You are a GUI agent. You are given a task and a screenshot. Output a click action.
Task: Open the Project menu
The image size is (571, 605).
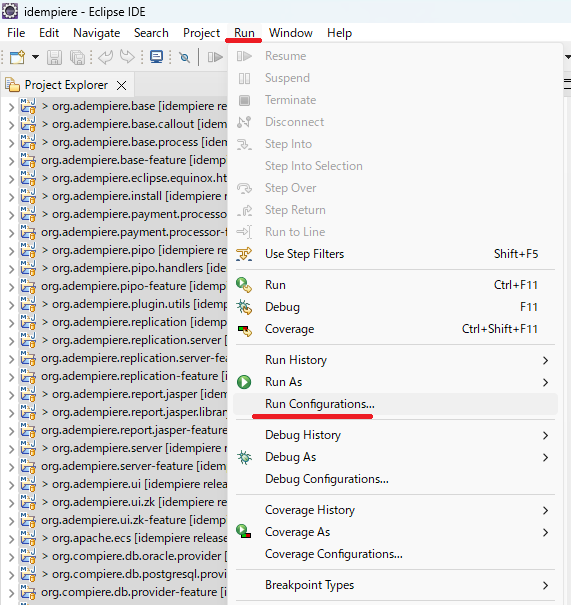[x=201, y=33]
